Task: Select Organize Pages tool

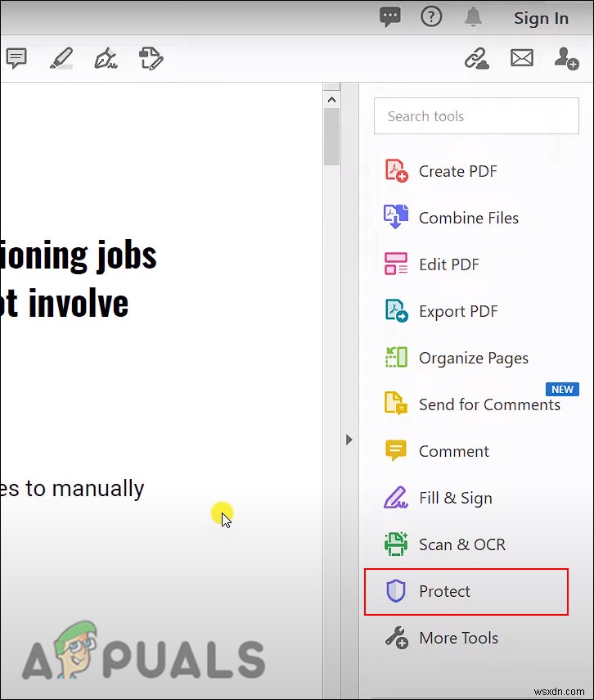Action: (456, 358)
